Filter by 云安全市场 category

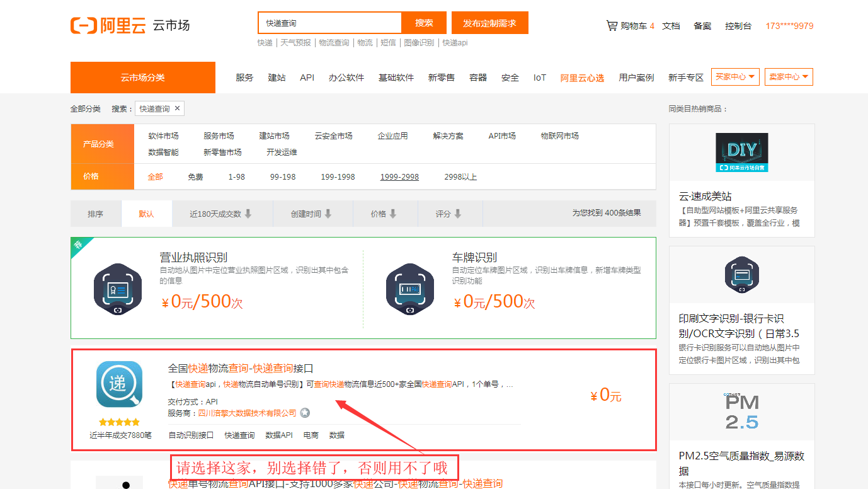coord(333,135)
